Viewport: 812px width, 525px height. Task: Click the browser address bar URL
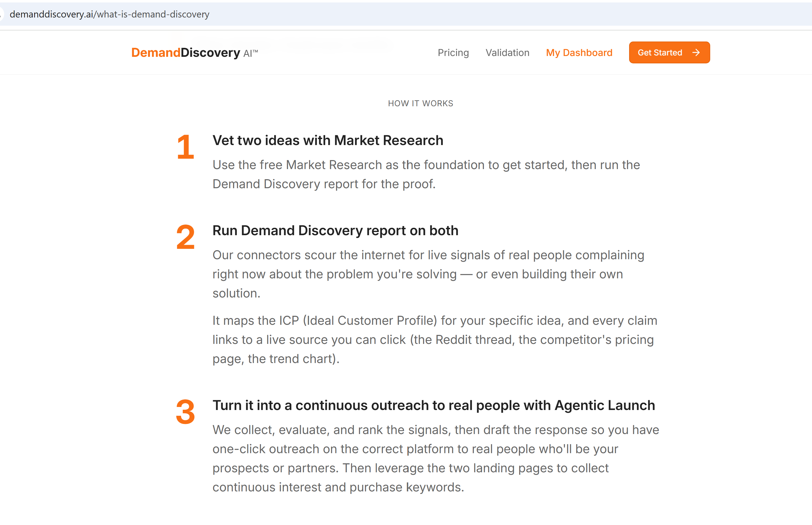109,14
